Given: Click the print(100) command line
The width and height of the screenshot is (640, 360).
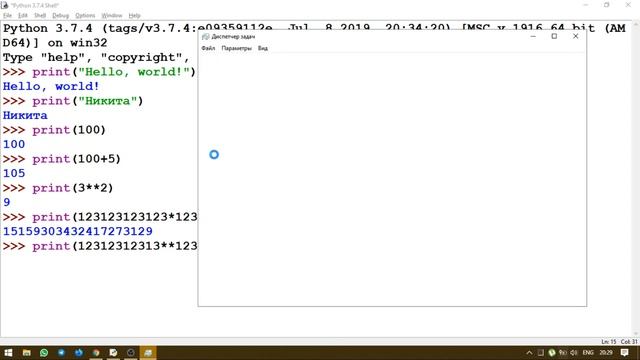Looking at the screenshot, I should pos(54,130).
